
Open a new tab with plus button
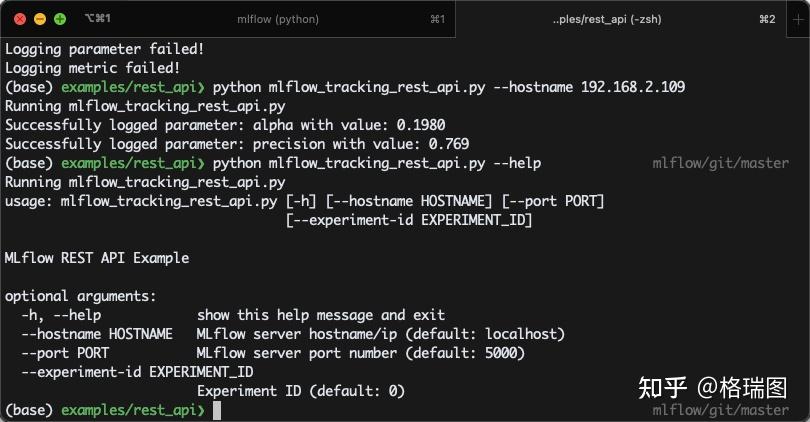[798, 19]
